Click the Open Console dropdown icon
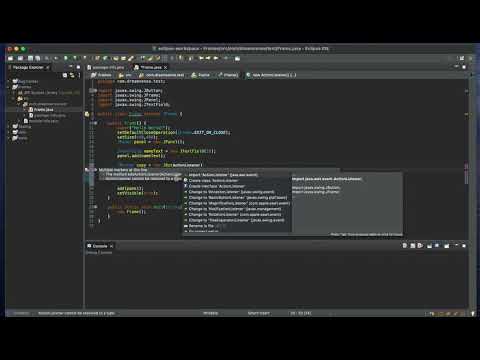480x360 pixels. coord(447,246)
